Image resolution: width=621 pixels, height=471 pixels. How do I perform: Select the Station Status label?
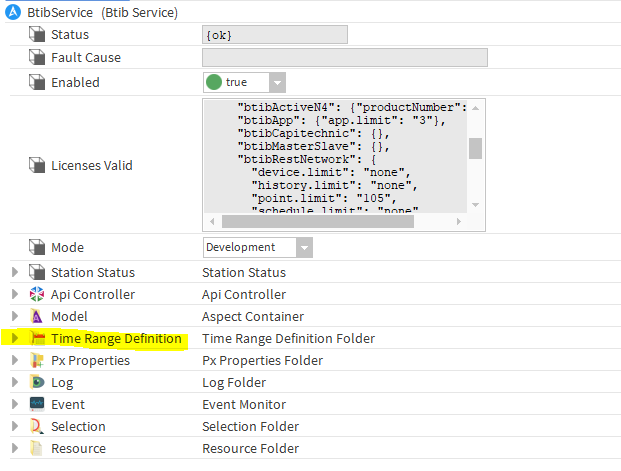tap(93, 272)
